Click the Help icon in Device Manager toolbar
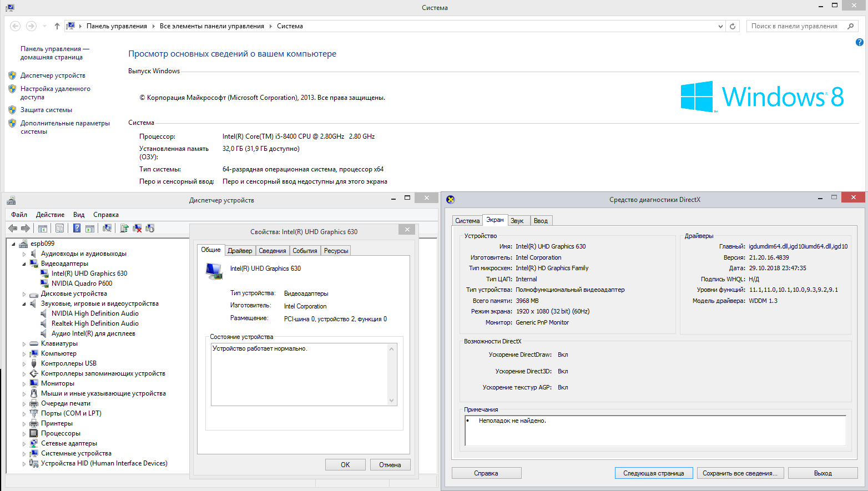This screenshot has width=868, height=491. pos(77,228)
